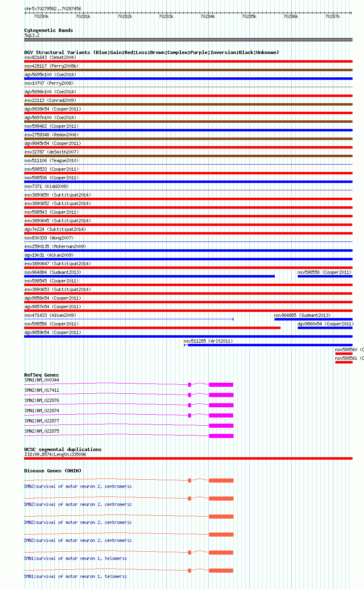Open the DGV Structural Variants track title

pyautogui.click(x=152, y=52)
